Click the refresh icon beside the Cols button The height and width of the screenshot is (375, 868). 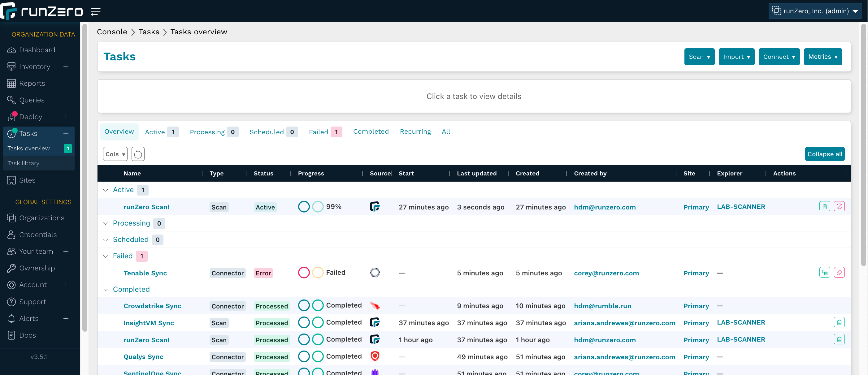[x=137, y=154]
